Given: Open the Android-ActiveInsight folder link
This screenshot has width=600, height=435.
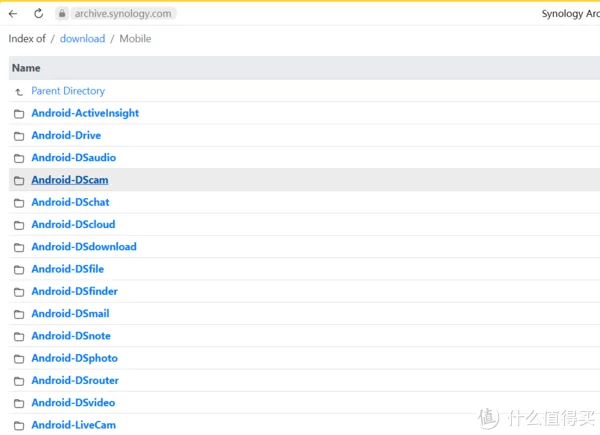Looking at the screenshot, I should point(85,113).
